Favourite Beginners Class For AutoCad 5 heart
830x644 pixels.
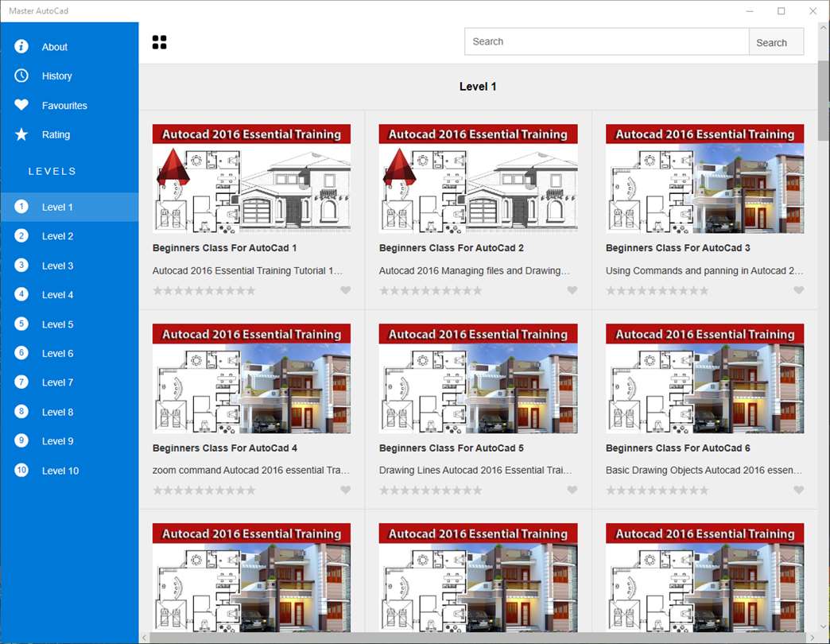click(x=572, y=490)
